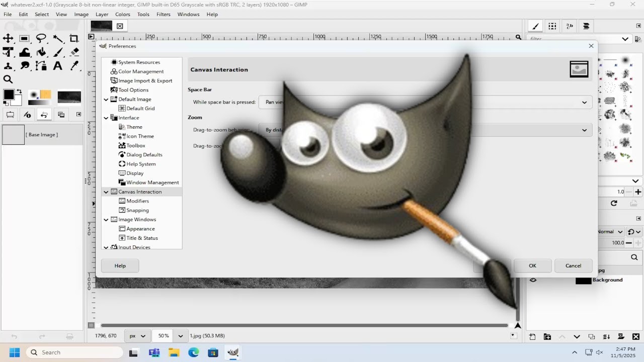
Task: Open the Colors menu
Action: point(123,15)
